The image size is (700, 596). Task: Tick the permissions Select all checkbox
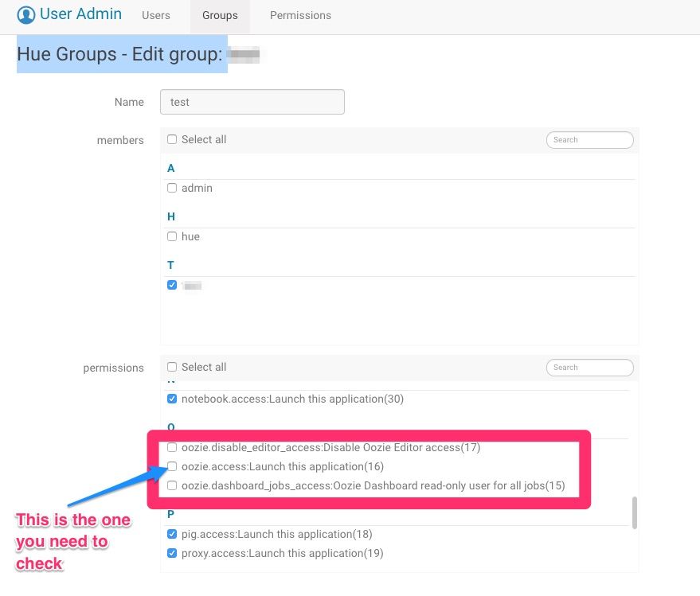(172, 367)
